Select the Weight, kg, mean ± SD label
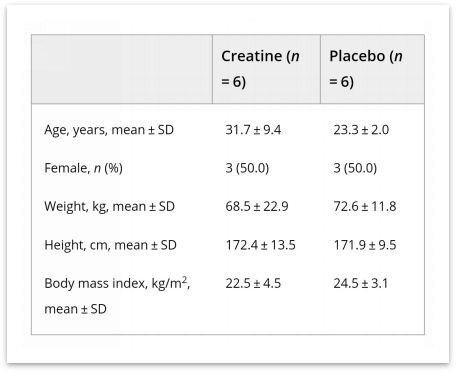457x373 pixels. click(109, 206)
